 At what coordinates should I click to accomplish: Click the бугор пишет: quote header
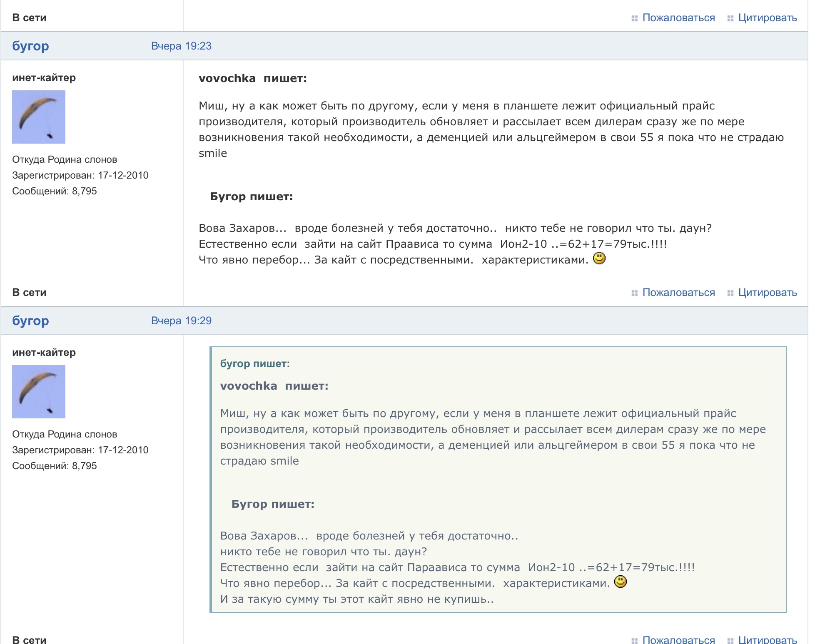point(255,364)
